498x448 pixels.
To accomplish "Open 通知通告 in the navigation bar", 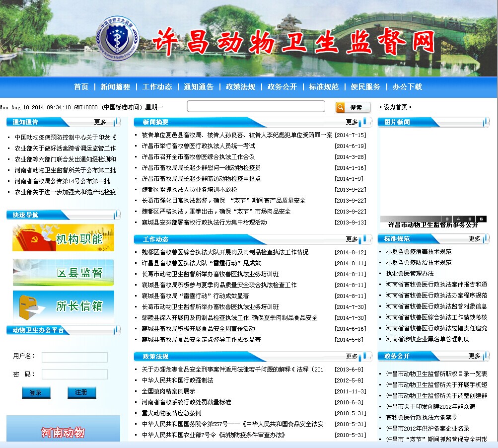I will click(199, 87).
